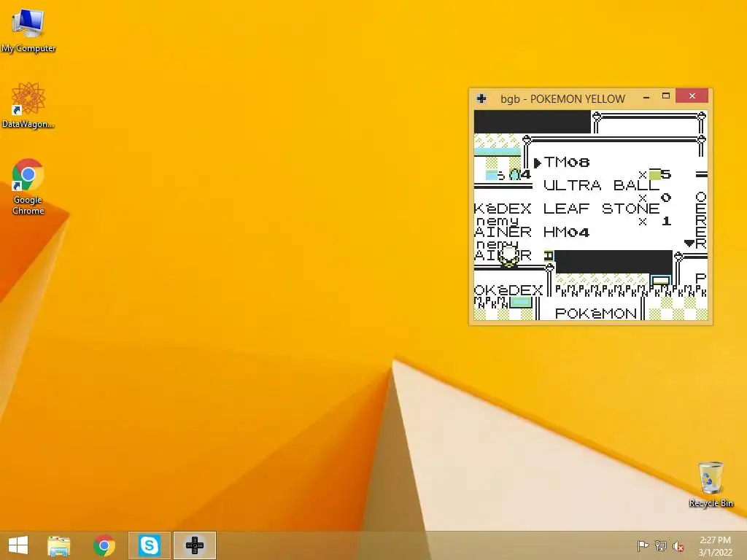The width and height of the screenshot is (747, 560).
Task: Click the HM04 item text
Action: [x=566, y=232]
